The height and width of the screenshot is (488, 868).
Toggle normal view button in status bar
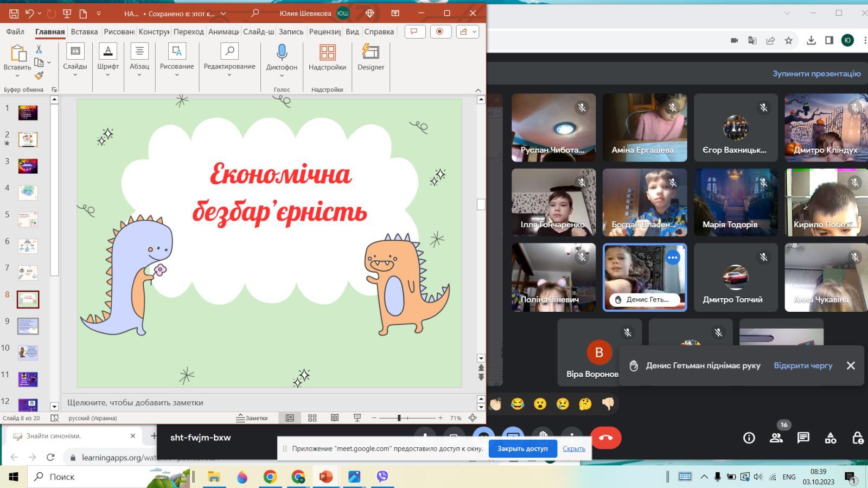290,418
